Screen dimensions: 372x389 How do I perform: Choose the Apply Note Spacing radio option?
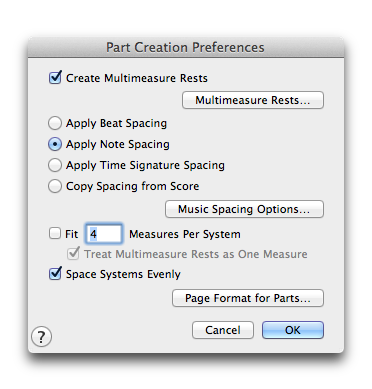tap(55, 144)
